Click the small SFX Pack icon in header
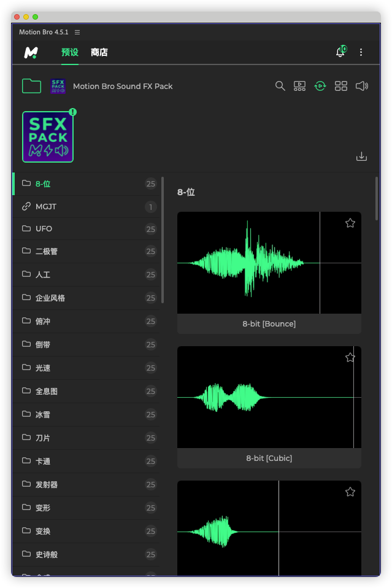392x588 pixels. pyautogui.click(x=58, y=87)
